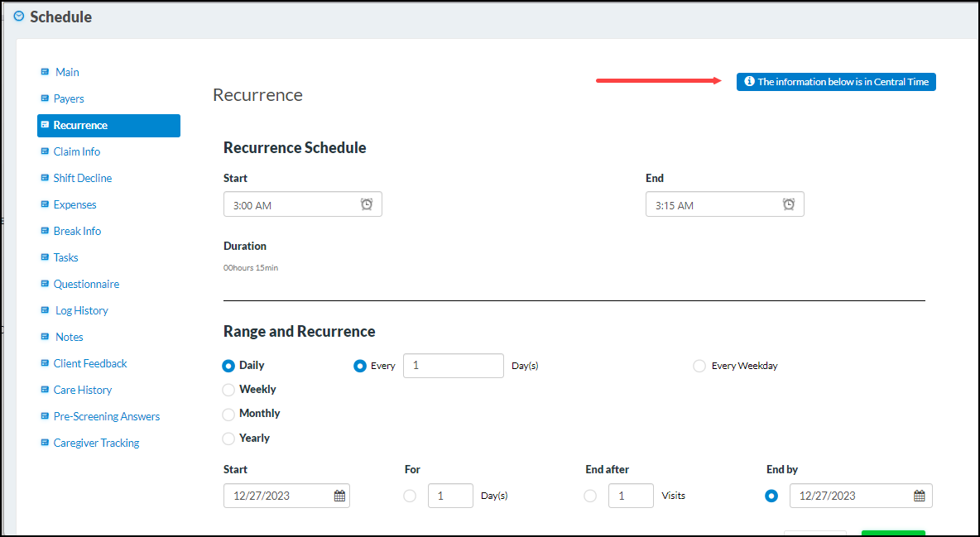This screenshot has width=980, height=537.
Task: Open the Start date calendar picker
Action: [x=339, y=496]
